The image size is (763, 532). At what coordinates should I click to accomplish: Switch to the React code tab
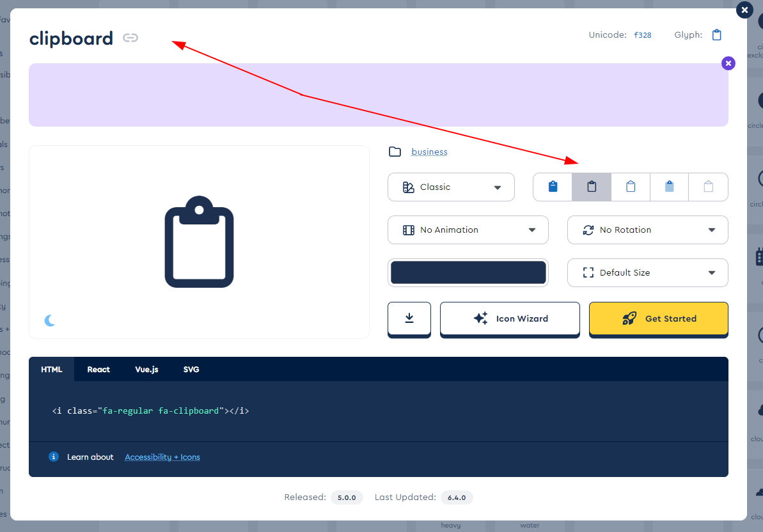point(98,370)
